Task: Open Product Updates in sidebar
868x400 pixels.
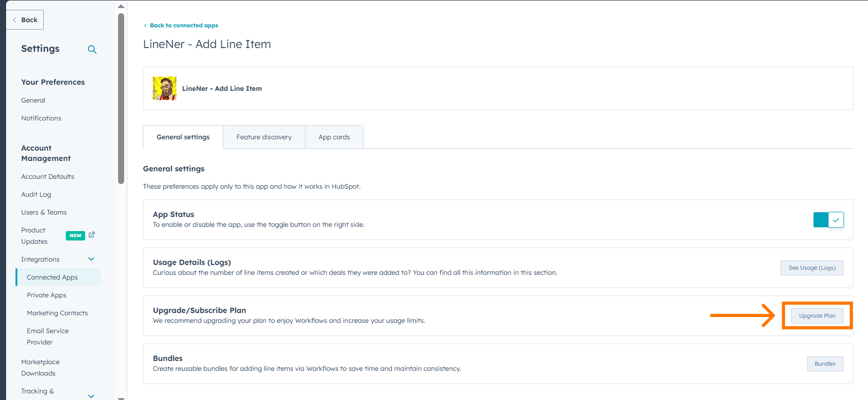Action: coord(34,236)
